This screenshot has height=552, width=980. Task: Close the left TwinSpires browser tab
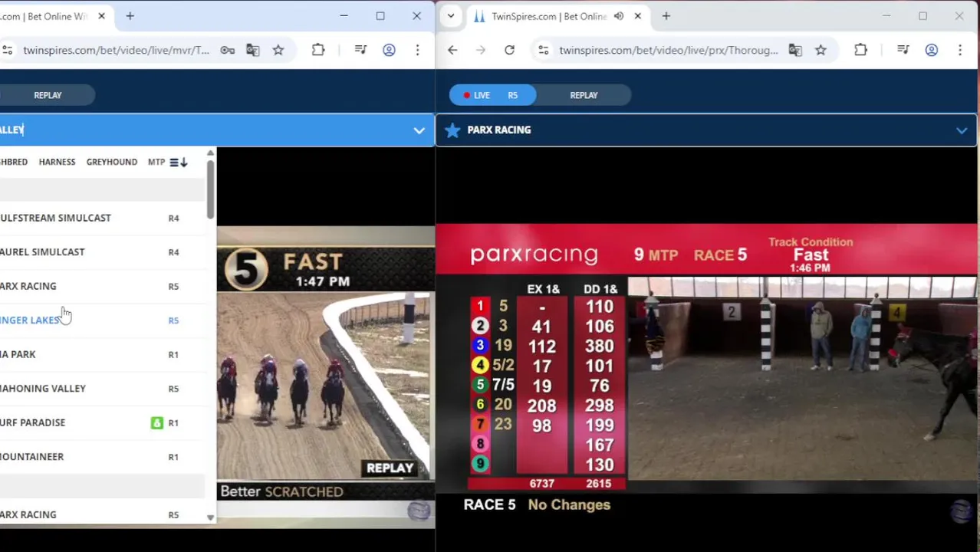[x=101, y=16]
